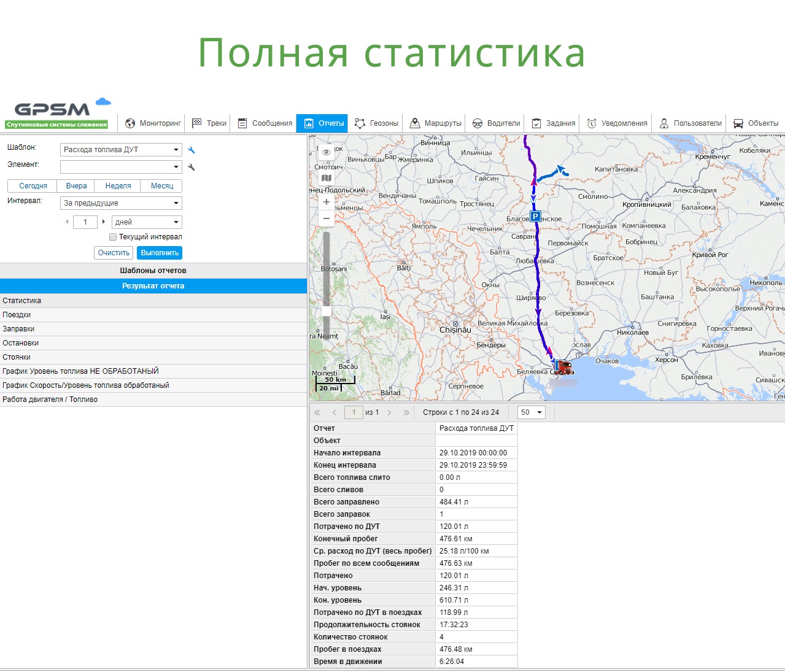Image resolution: width=785 pixels, height=672 pixels.
Task: Click the parking marker on the map
Action: 535,216
